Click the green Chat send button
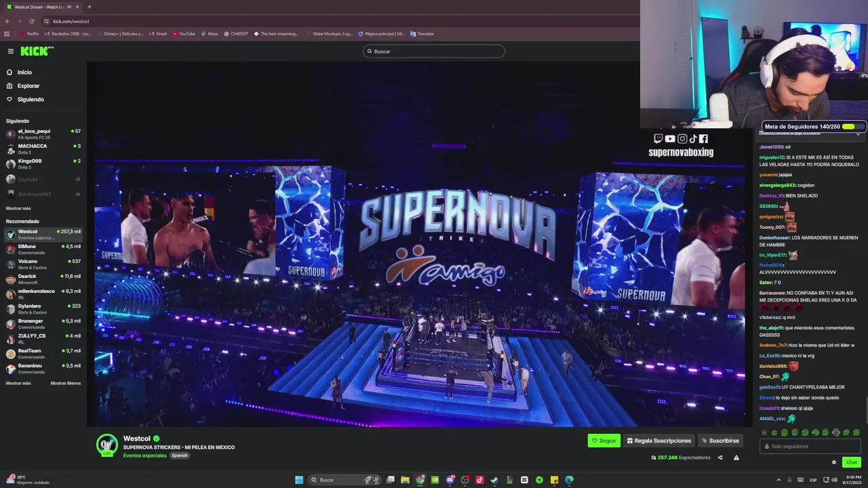 click(x=852, y=462)
